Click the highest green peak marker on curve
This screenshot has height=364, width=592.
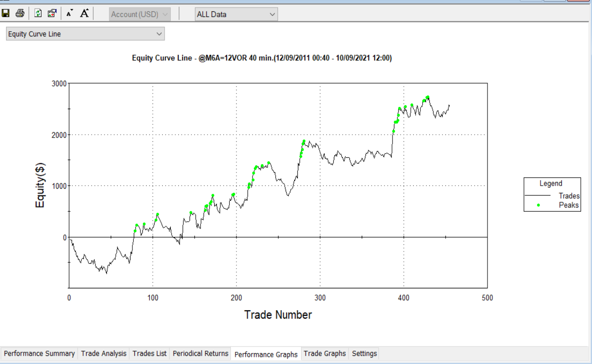pos(427,97)
